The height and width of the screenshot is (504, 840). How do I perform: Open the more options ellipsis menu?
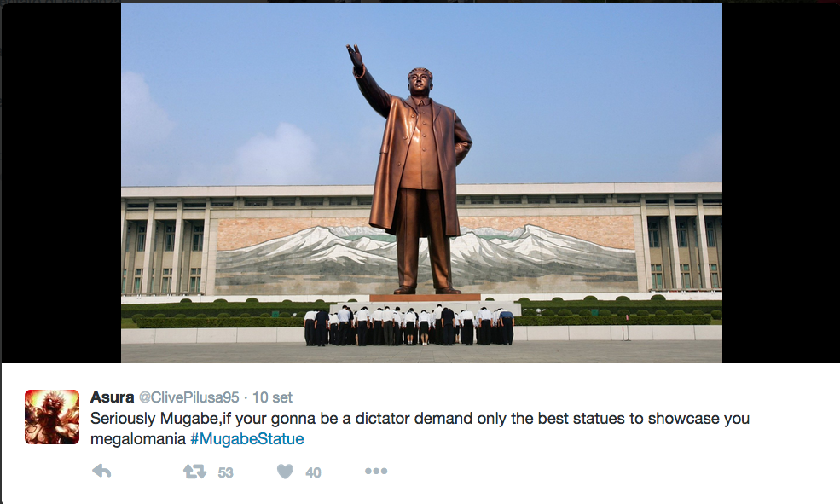[x=376, y=472]
